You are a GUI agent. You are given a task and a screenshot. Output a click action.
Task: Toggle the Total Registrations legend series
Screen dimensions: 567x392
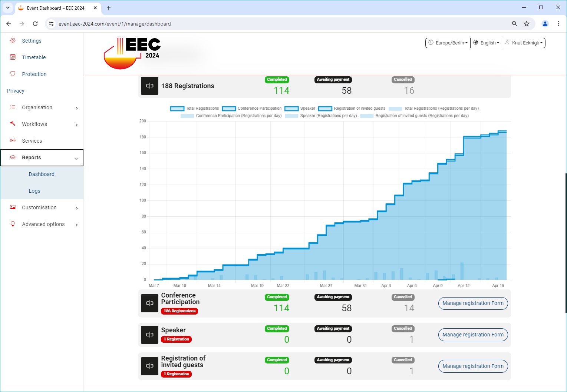tap(195, 109)
